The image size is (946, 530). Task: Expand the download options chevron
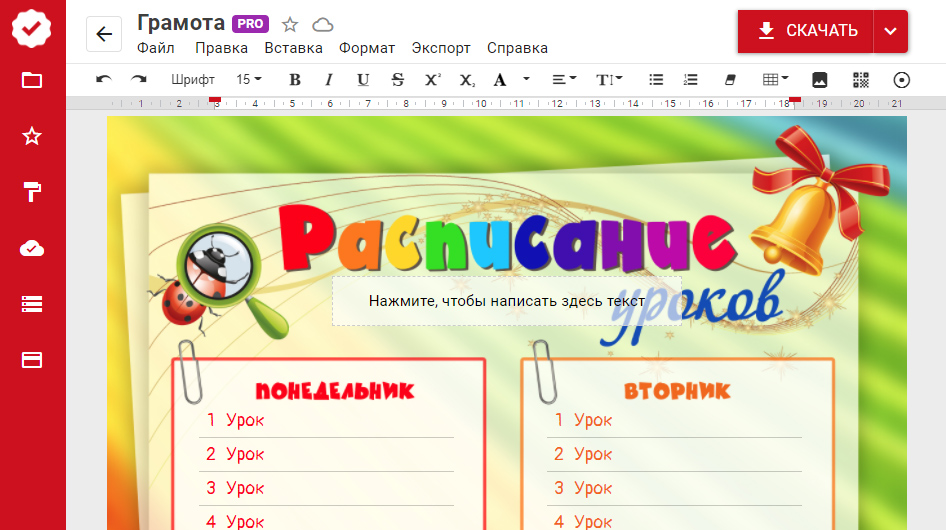890,31
